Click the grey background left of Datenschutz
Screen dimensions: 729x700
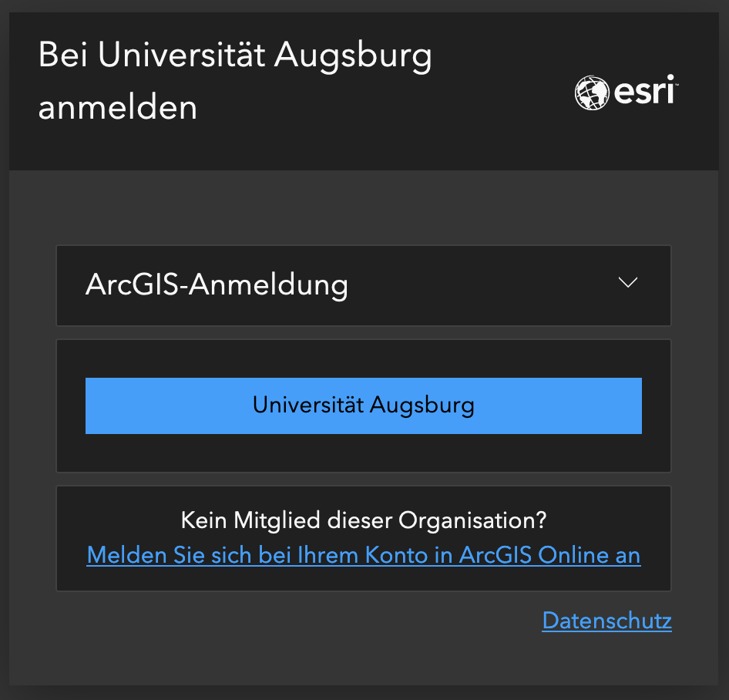308,621
